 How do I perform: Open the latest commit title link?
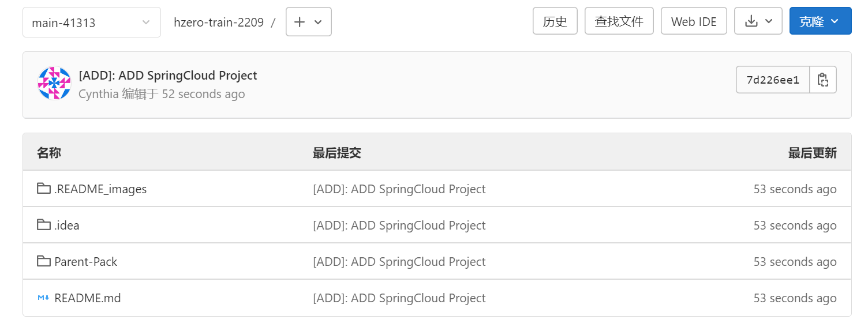pyautogui.click(x=168, y=76)
